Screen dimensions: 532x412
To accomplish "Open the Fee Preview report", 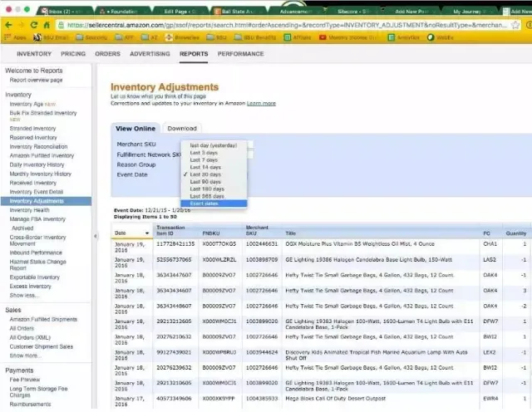I will tap(25, 380).
